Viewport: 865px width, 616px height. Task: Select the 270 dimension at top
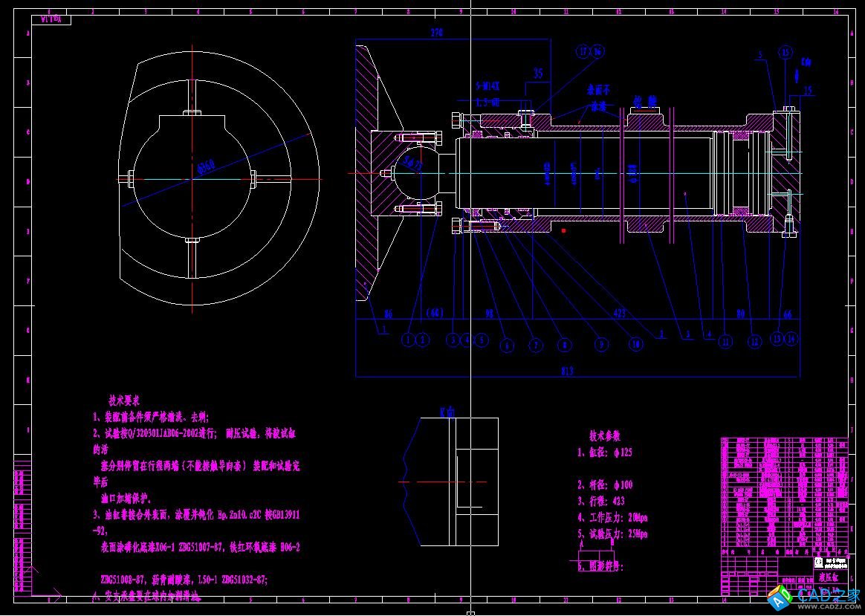(x=437, y=33)
